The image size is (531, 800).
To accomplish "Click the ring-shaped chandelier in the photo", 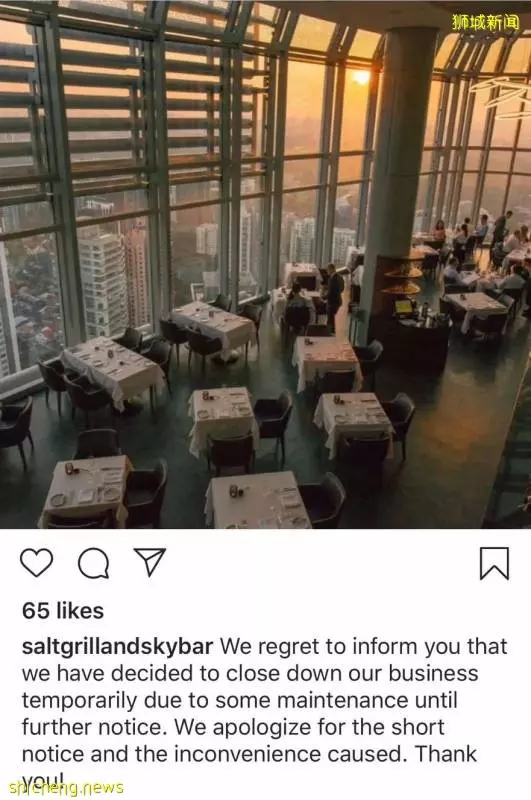I will click(x=502, y=97).
